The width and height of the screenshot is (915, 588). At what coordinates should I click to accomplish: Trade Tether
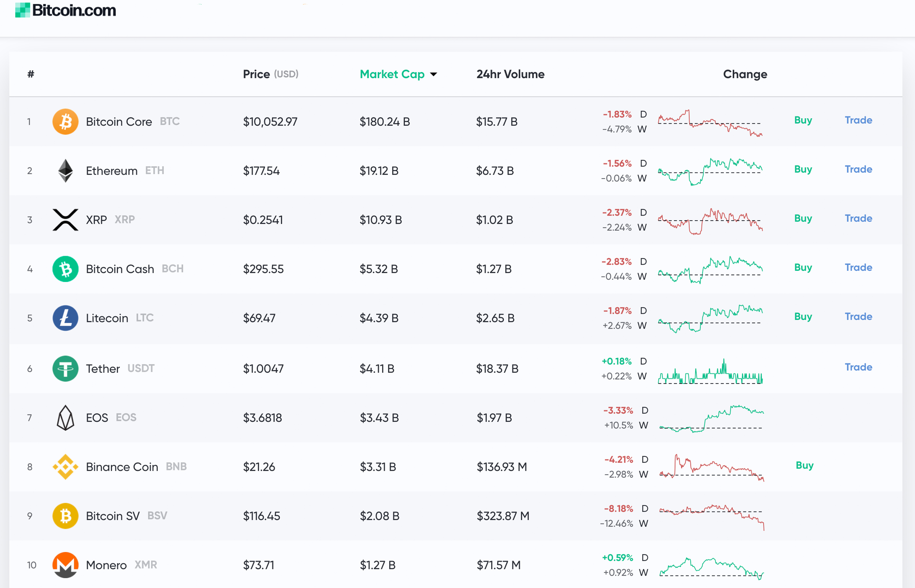858,367
